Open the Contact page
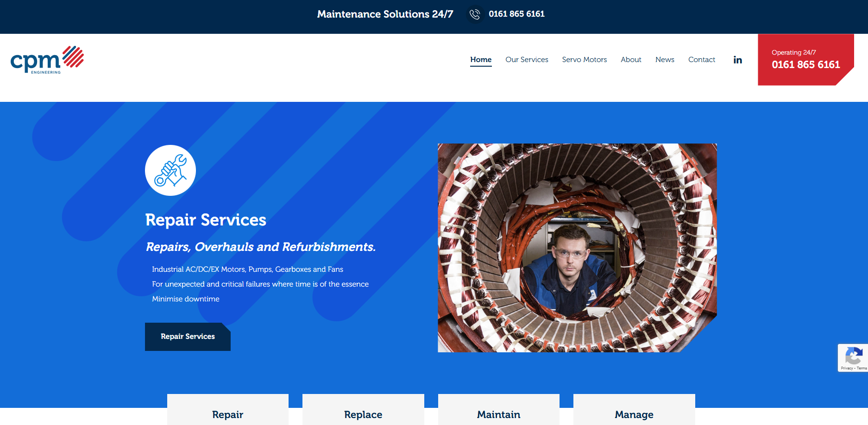Viewport: 868px width, 425px height. click(x=701, y=60)
